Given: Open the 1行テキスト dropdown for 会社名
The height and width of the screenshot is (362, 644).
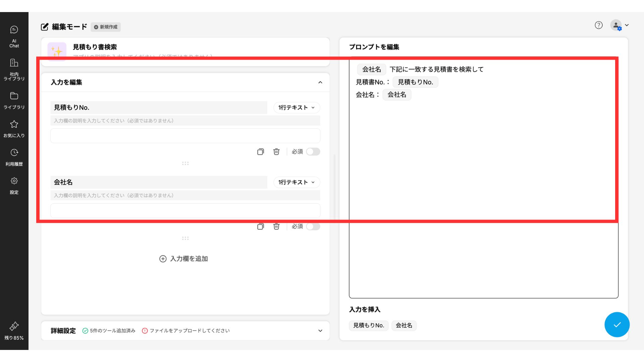Looking at the screenshot, I should (297, 182).
